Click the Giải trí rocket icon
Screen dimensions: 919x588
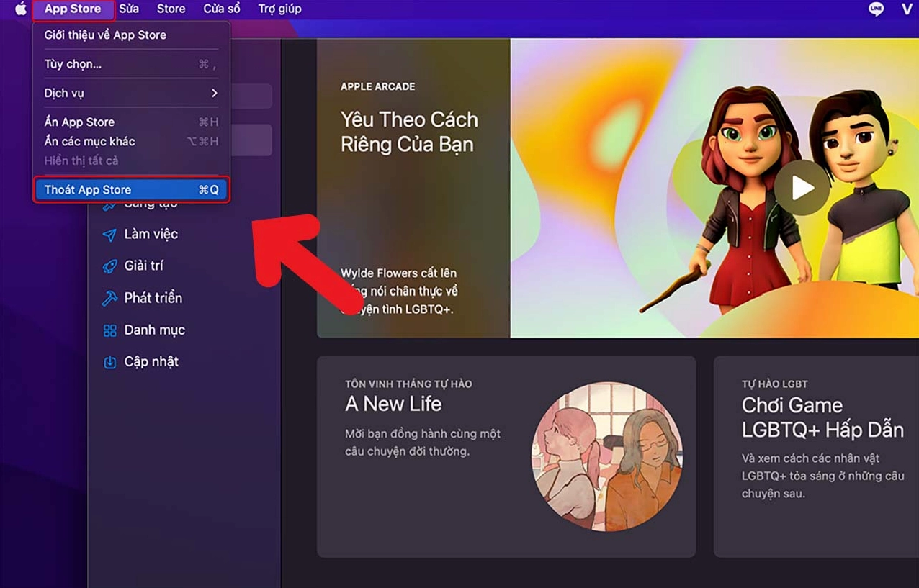[x=109, y=266]
